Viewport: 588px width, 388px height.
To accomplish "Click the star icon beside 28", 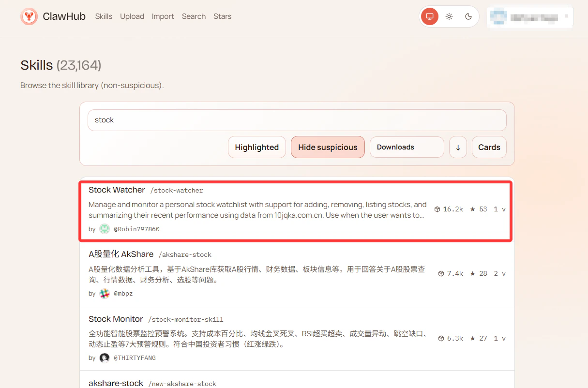I will point(473,274).
